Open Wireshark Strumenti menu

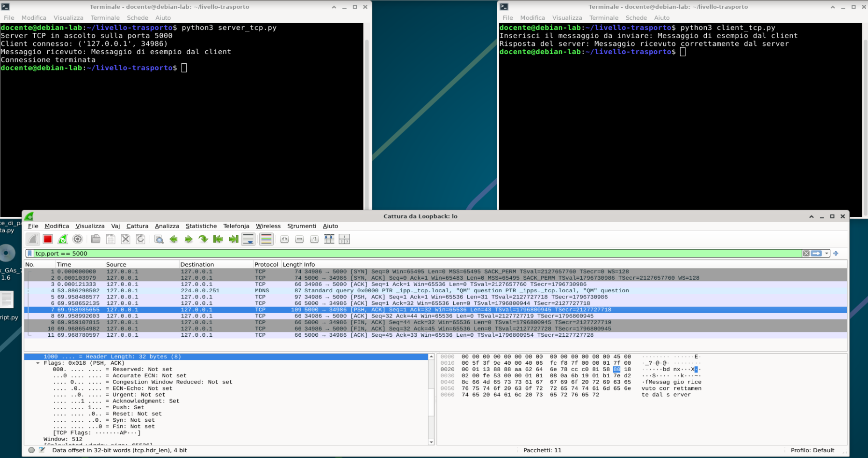pos(302,226)
